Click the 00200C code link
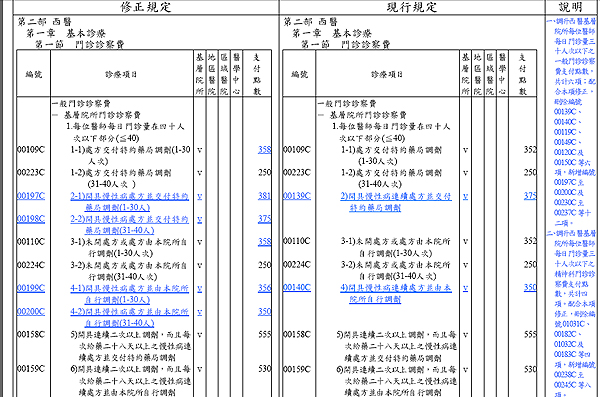The image size is (600, 397). (x=31, y=312)
